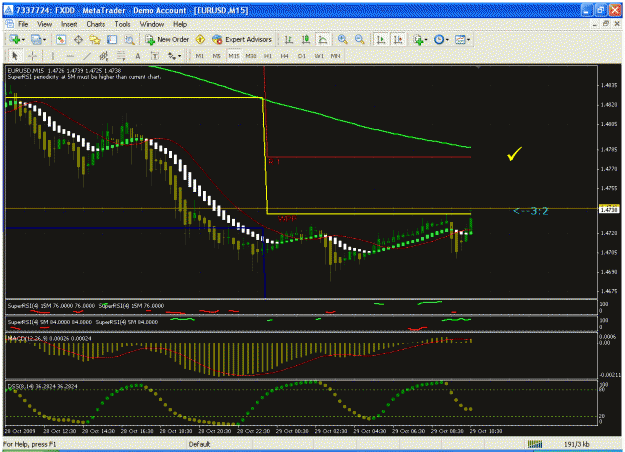625x452 pixels.
Task: Open the Strategy Tester magnifier icon
Action: (129, 39)
